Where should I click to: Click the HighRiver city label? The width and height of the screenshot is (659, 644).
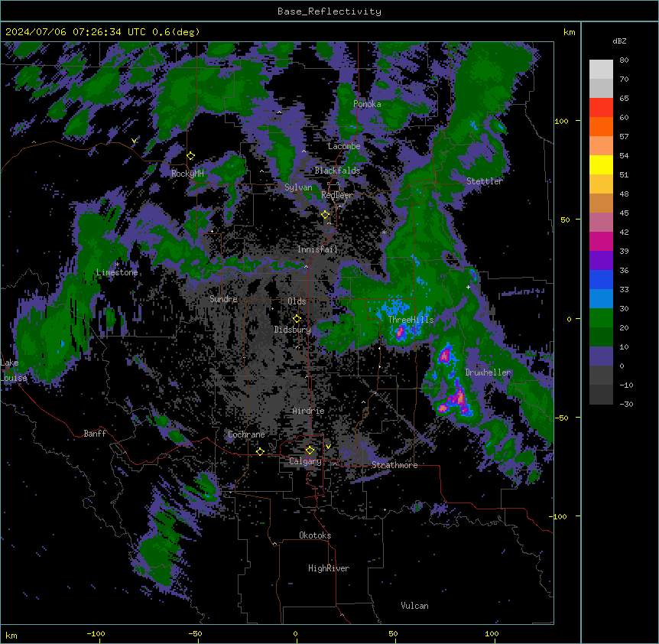click(x=329, y=568)
